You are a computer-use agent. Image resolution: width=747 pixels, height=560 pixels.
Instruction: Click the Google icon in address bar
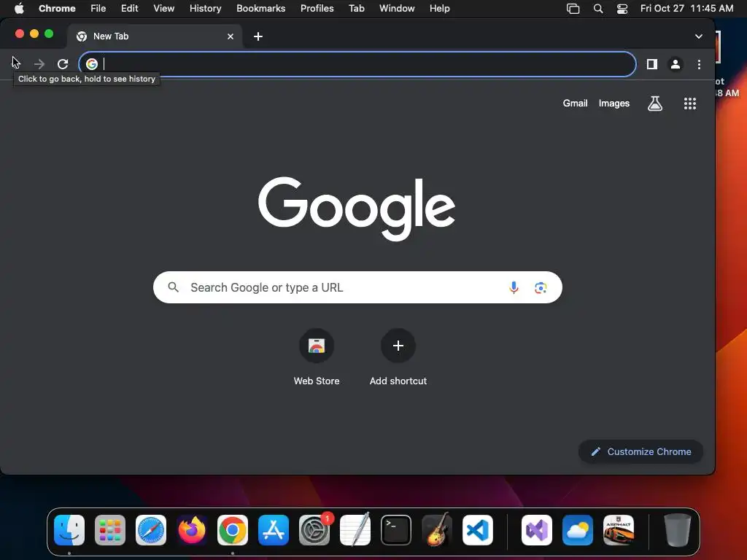(x=92, y=64)
